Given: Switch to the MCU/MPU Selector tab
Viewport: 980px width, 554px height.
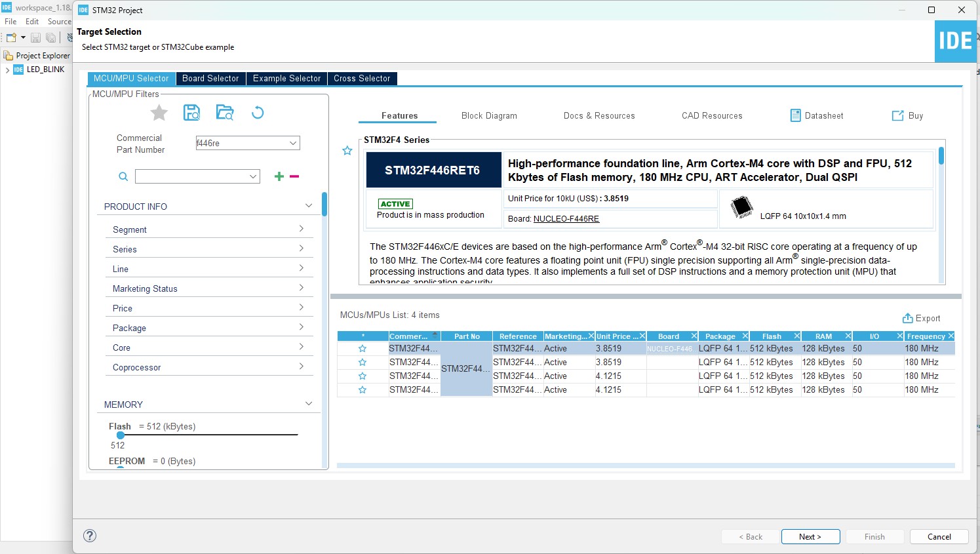Looking at the screenshot, I should 131,79.
